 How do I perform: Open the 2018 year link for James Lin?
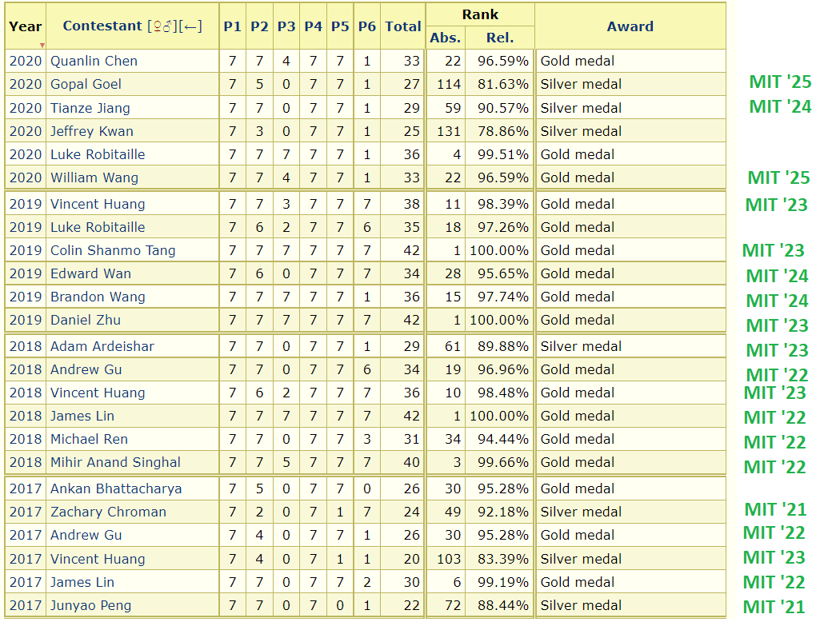25,416
